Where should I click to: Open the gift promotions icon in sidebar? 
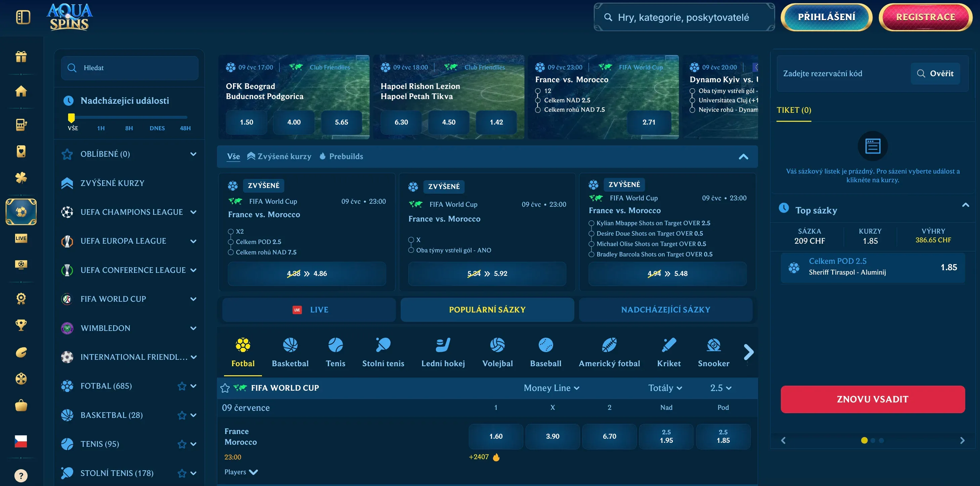(21, 57)
